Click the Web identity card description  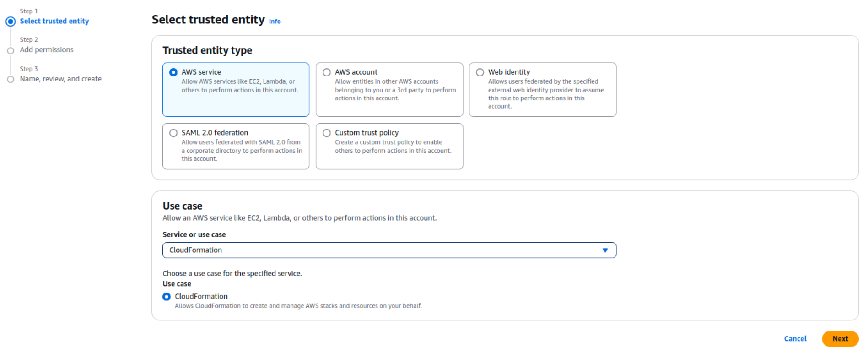[545, 94]
